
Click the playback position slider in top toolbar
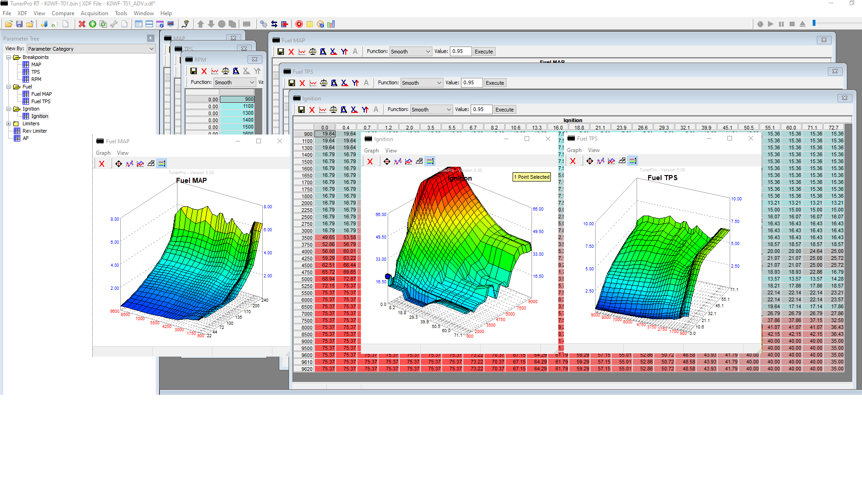coord(814,23)
